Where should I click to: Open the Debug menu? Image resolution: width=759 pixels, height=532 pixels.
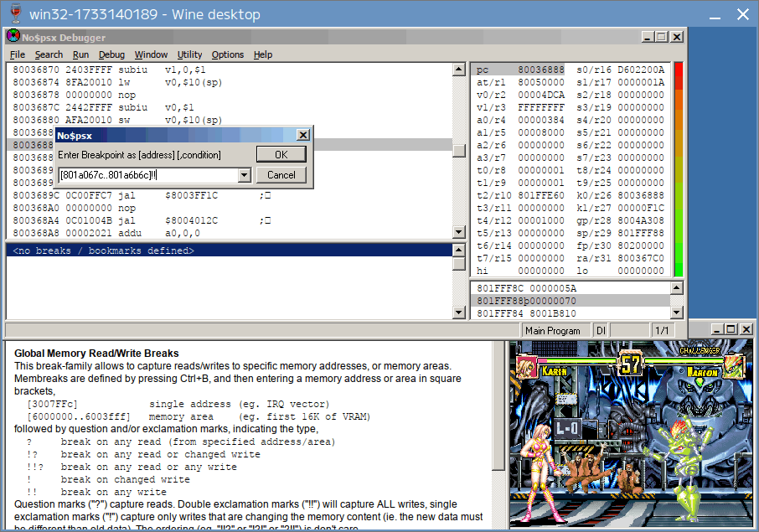tap(111, 54)
